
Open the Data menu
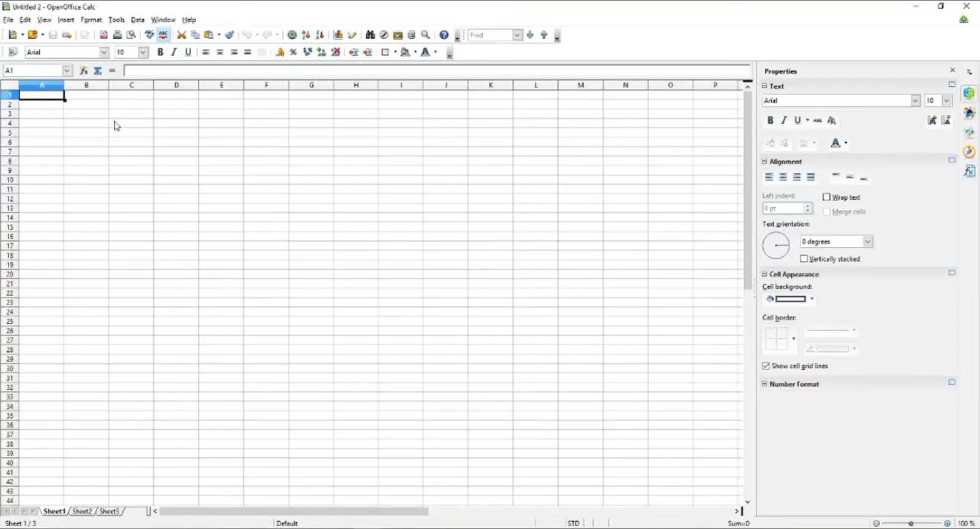[138, 20]
